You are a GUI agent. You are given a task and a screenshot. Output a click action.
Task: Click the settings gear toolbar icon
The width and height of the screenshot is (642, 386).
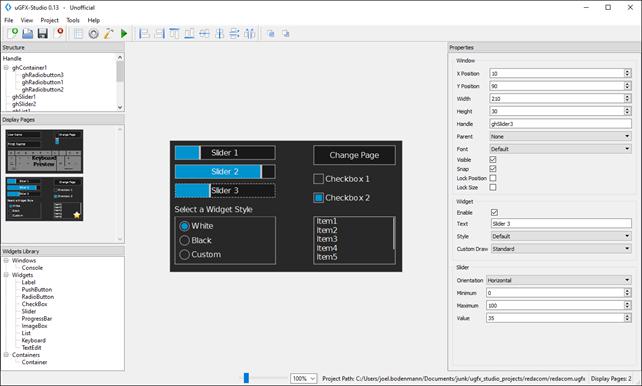coord(93,33)
